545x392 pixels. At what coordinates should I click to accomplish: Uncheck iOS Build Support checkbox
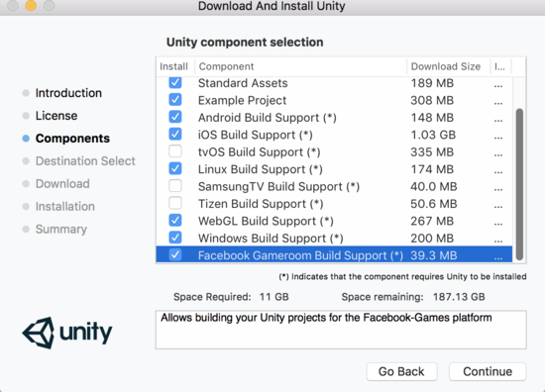(x=175, y=134)
